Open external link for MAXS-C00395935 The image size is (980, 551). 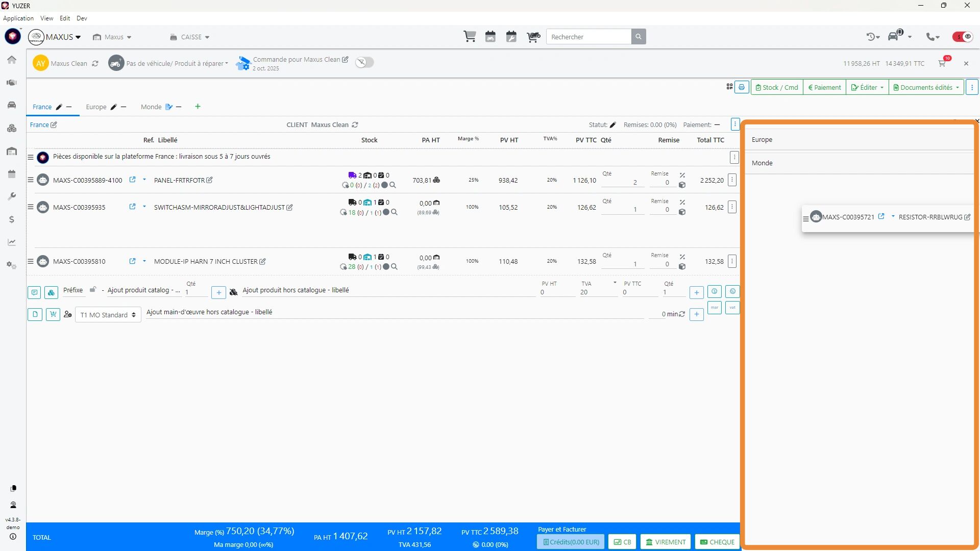[x=133, y=207]
